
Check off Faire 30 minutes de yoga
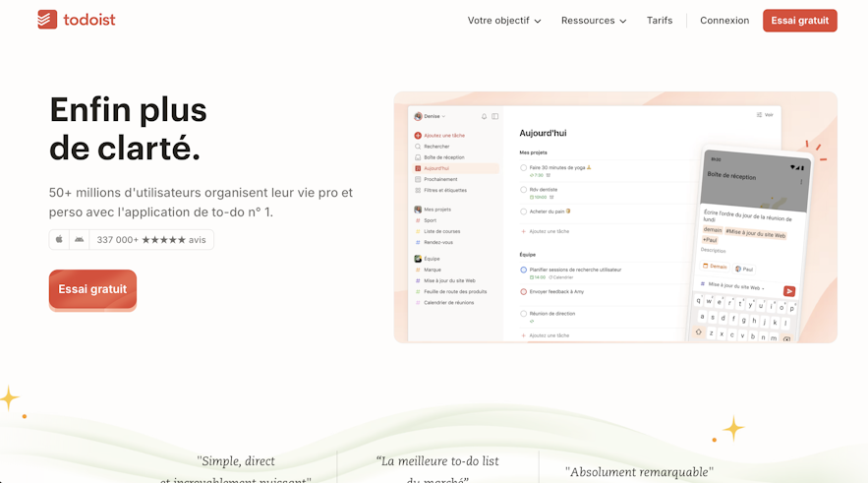pos(523,168)
